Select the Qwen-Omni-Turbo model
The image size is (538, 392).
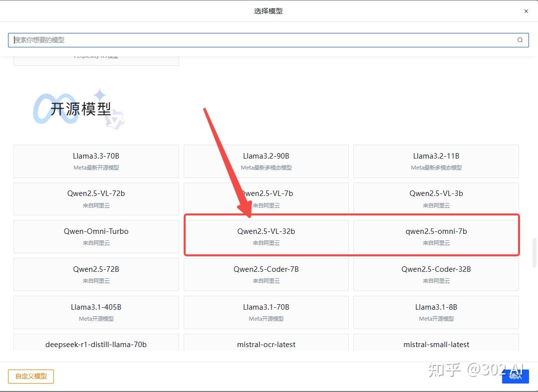(96, 235)
